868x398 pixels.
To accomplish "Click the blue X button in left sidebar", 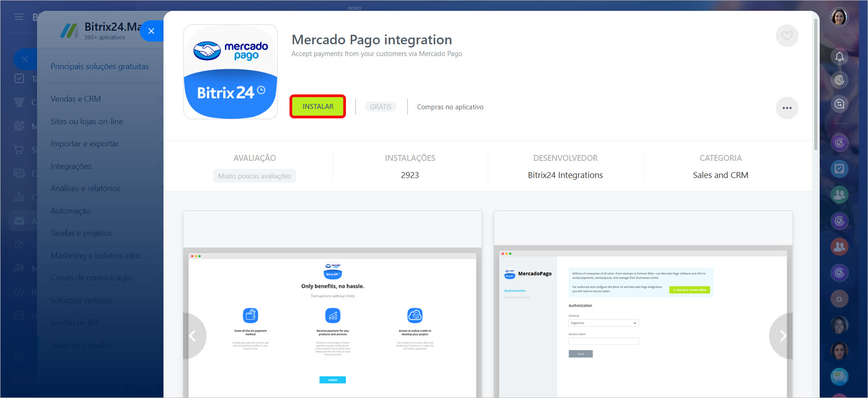I will click(x=25, y=59).
